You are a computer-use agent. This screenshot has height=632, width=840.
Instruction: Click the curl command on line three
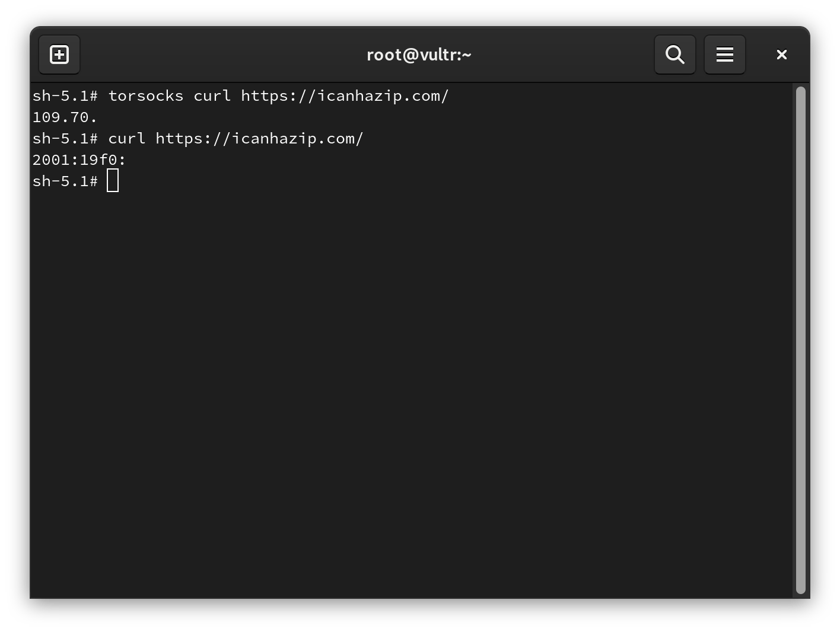[126, 138]
